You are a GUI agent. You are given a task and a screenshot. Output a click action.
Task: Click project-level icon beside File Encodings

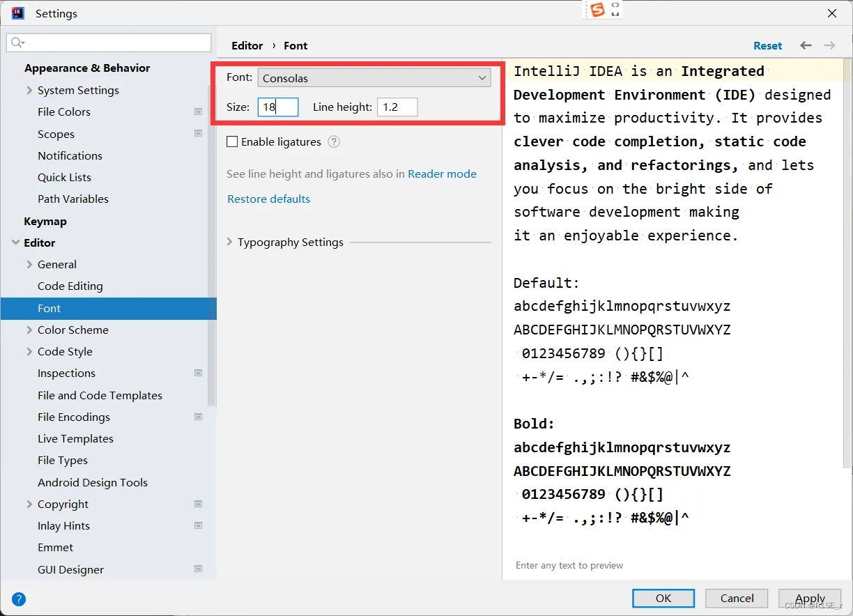(199, 417)
